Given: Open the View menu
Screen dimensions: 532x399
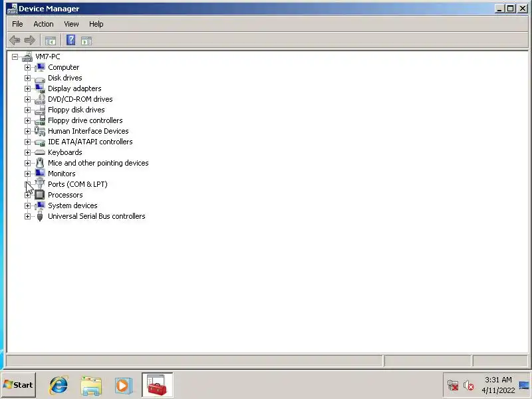Looking at the screenshot, I should coord(71,24).
